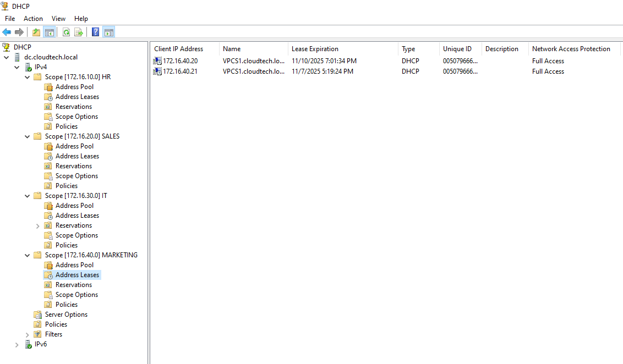
Task: Toggle Show/Hide Console Tree toolbar button
Action: click(50, 32)
